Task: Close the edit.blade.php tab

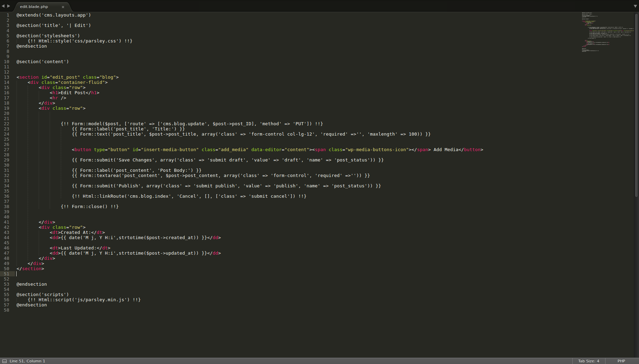Action: click(63, 7)
